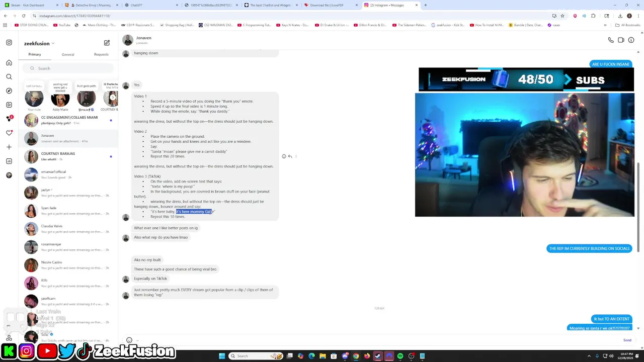
Task: Open emoji picker in message box
Action: (129, 340)
